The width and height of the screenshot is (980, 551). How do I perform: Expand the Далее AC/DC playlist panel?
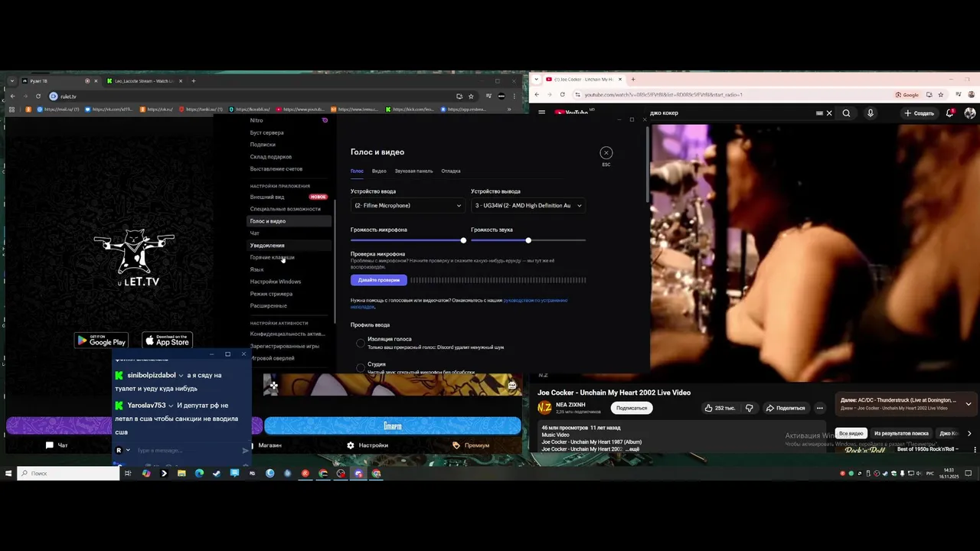[x=968, y=404]
